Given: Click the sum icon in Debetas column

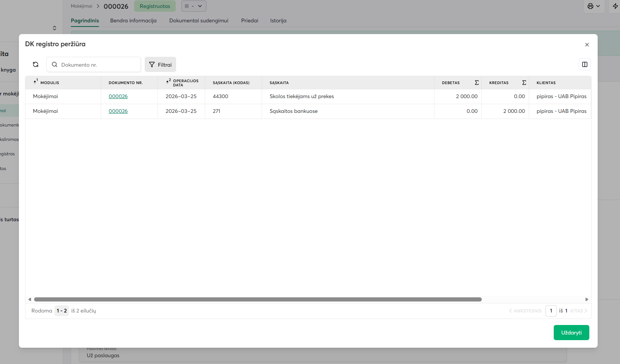Looking at the screenshot, I should point(476,83).
